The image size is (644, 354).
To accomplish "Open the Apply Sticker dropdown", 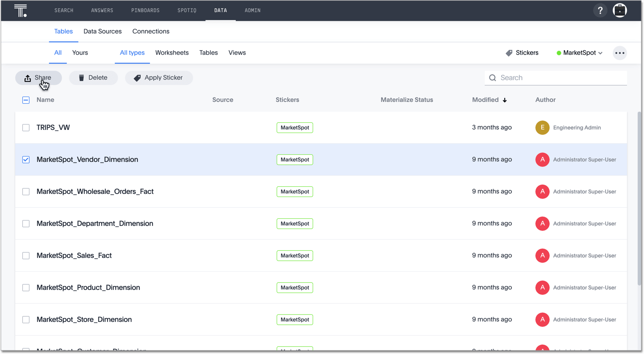I will pyautogui.click(x=159, y=78).
